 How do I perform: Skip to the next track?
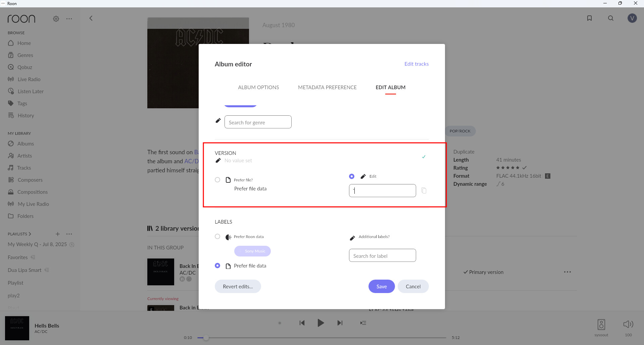(x=340, y=323)
